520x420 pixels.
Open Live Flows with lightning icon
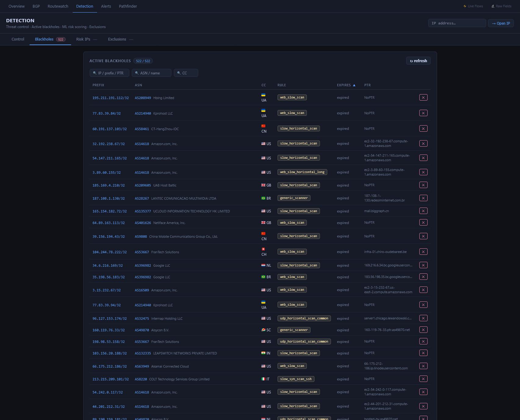pyautogui.click(x=473, y=6)
